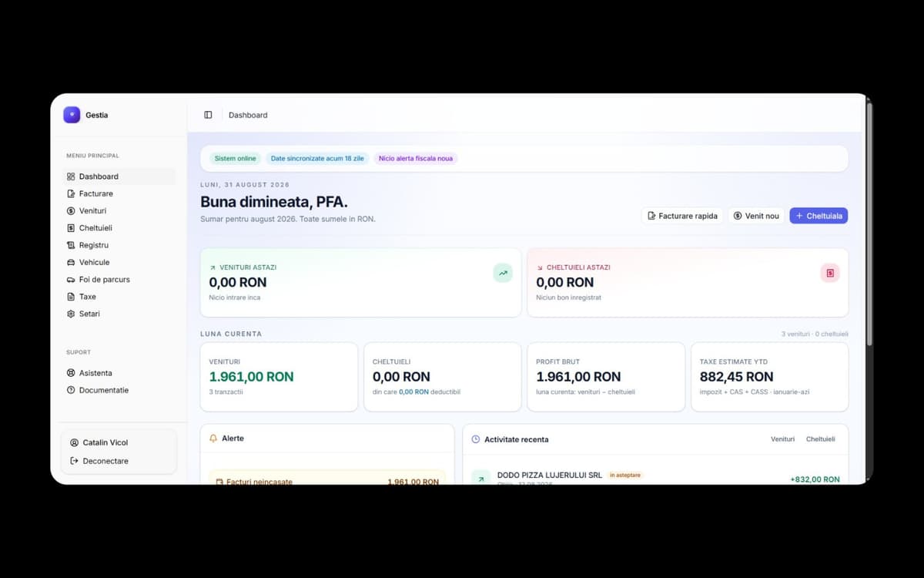Click the bell icon in Alerte panel
This screenshot has width=924, height=578.
click(213, 438)
